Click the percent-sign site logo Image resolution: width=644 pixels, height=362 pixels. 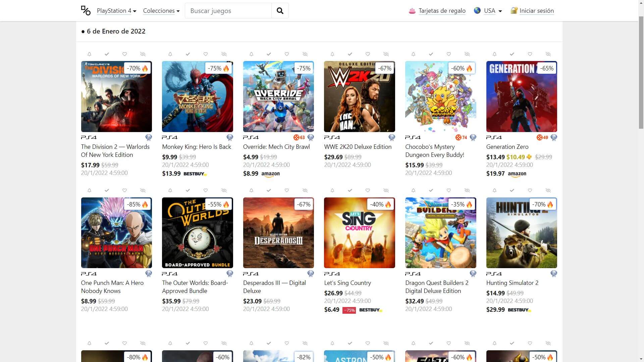[86, 11]
